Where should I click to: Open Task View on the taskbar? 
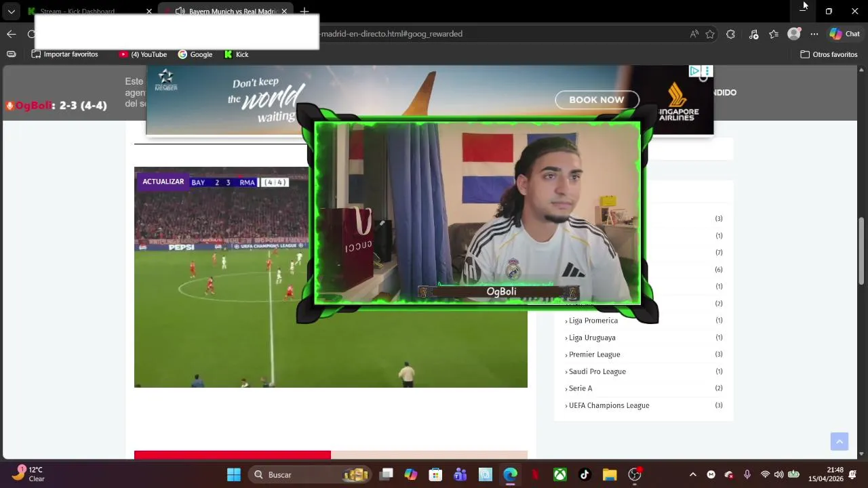(x=387, y=474)
